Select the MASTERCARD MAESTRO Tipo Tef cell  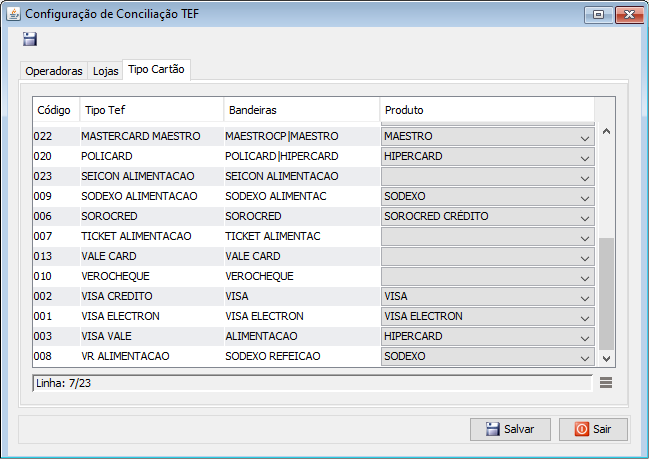[151, 136]
